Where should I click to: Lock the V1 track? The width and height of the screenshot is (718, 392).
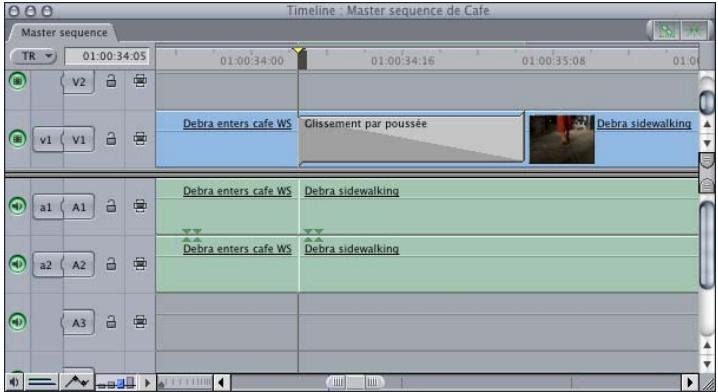coord(111,138)
